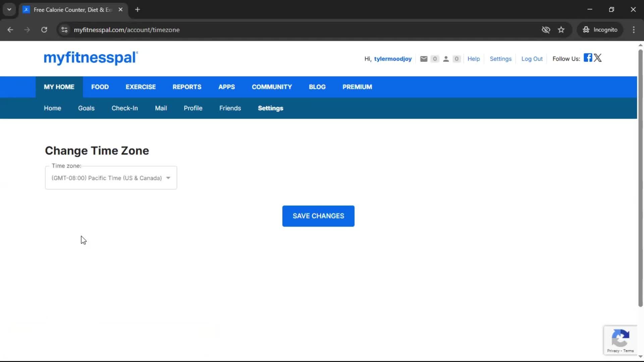The image size is (644, 362).
Task: Open the PREMIUM main tab
Action: 357,87
